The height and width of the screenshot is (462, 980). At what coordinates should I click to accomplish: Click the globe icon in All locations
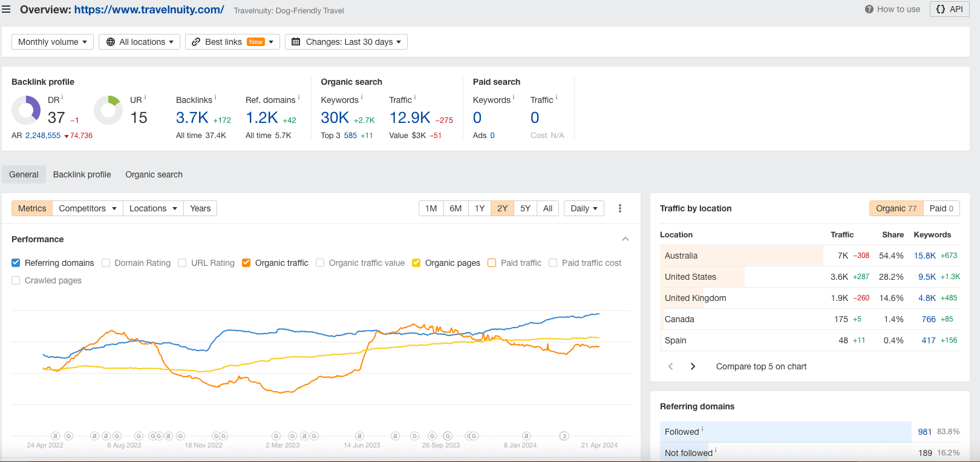111,42
